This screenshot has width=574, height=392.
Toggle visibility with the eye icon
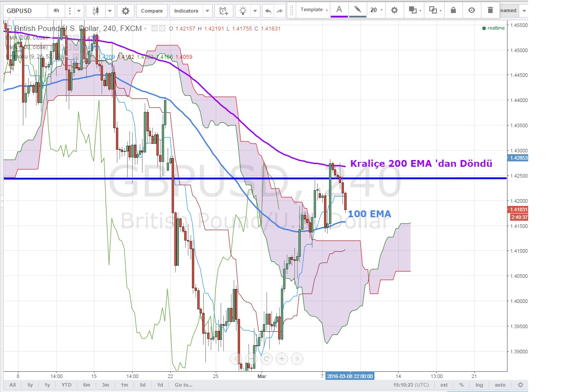[x=472, y=10]
